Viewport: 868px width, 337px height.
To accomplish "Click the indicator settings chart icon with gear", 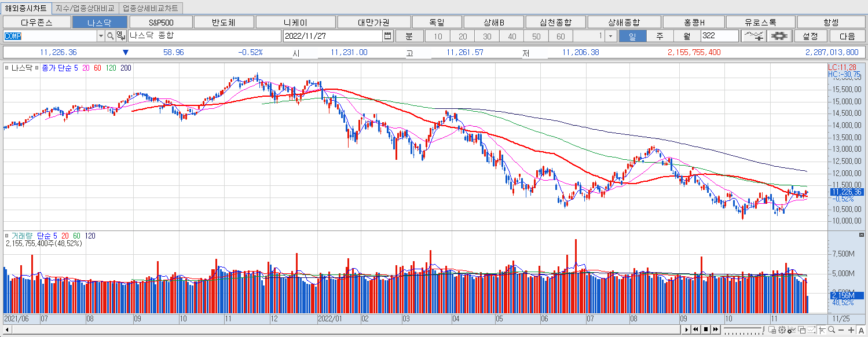I will pos(792,330).
